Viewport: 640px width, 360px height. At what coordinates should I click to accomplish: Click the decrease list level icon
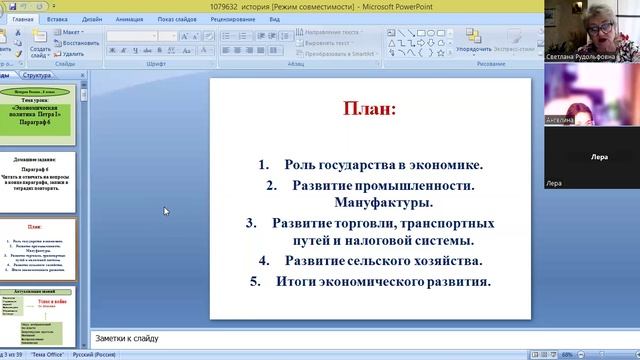(261, 36)
